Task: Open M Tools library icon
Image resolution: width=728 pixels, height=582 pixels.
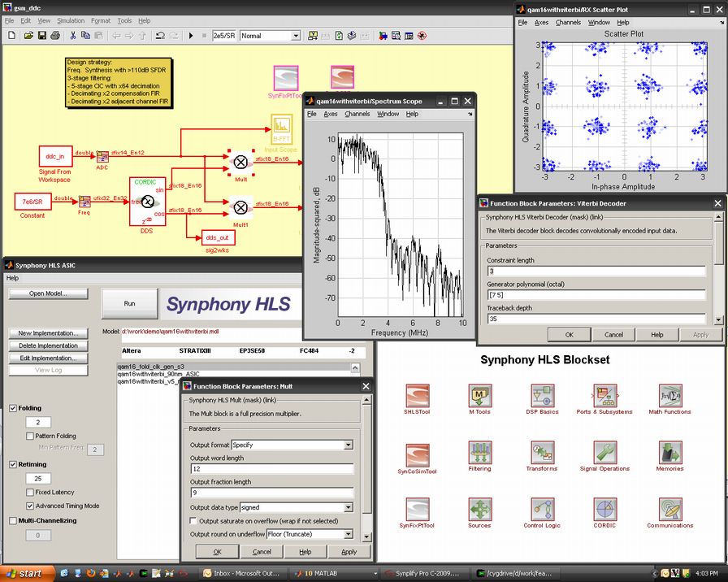Action: (x=479, y=396)
